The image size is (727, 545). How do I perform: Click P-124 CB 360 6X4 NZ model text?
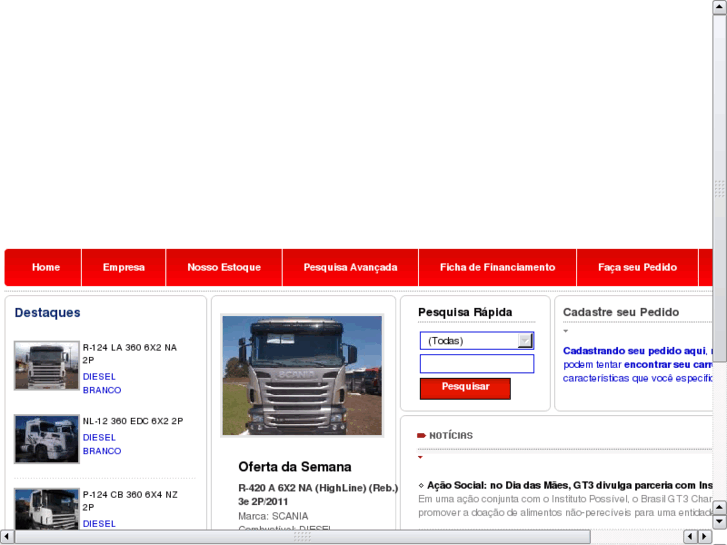coord(130,500)
